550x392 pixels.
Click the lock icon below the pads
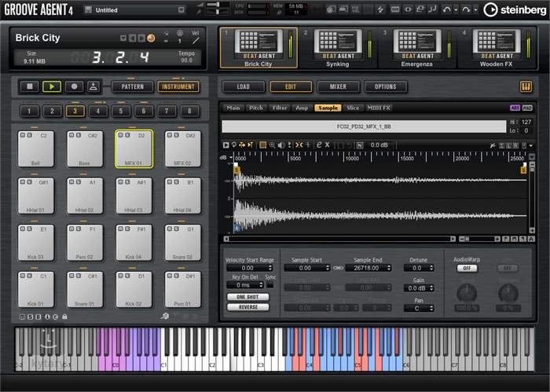pos(64,317)
